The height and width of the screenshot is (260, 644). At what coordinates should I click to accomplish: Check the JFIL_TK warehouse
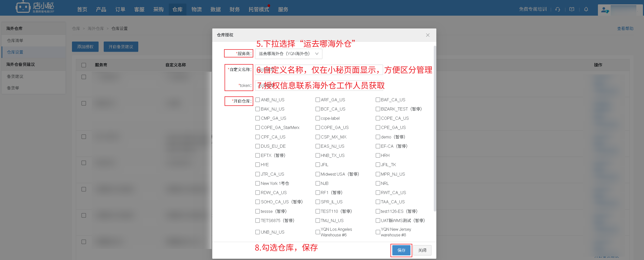pos(378,165)
